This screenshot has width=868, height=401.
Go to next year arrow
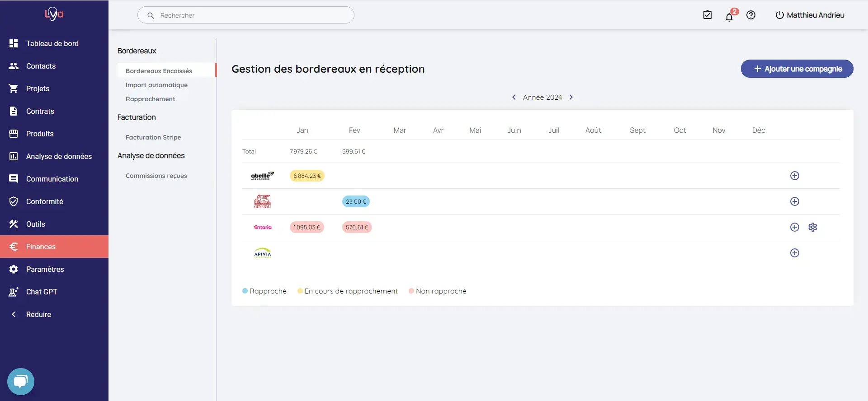571,97
